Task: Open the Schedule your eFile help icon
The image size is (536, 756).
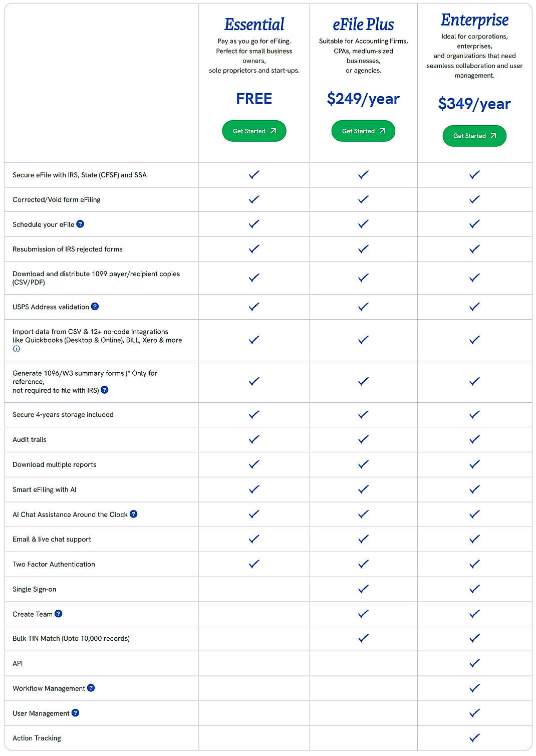Action: pos(81,224)
